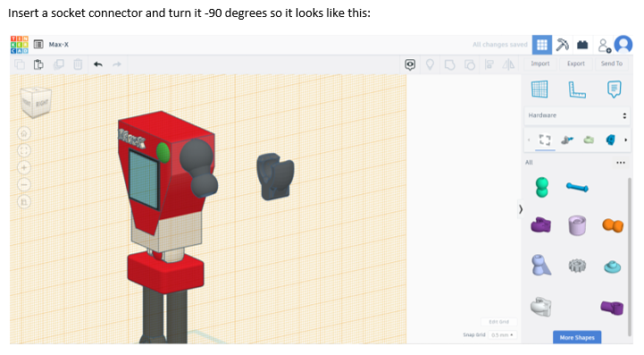Click the Group shapes icon

click(x=450, y=65)
